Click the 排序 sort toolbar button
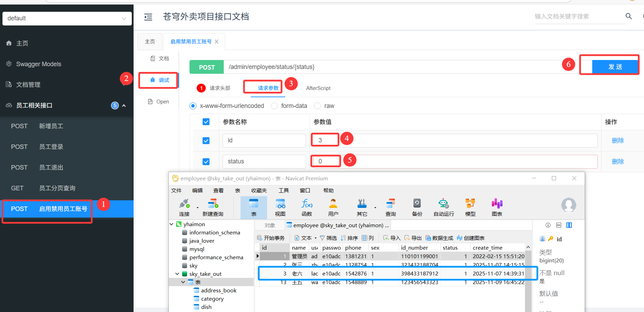Image resolution: width=644 pixels, height=312 pixels. (x=349, y=238)
